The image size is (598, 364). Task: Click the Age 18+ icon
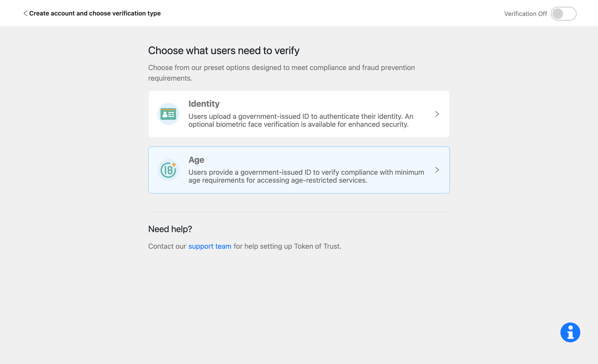click(168, 170)
